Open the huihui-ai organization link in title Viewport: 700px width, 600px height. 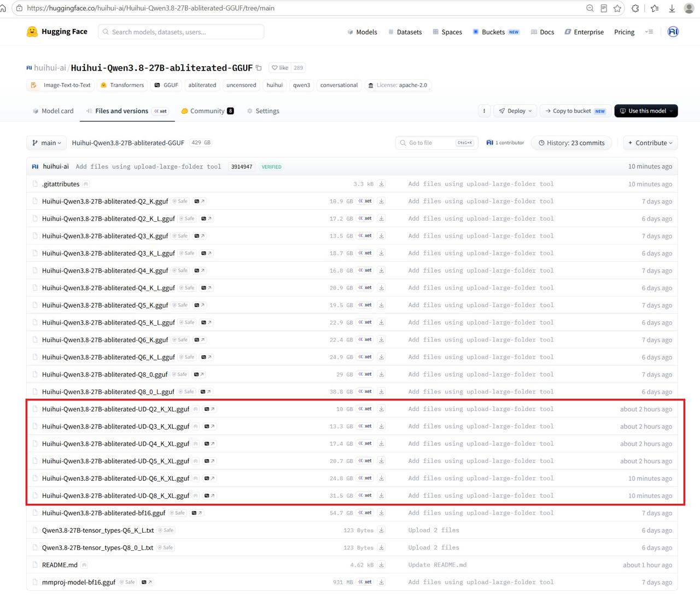click(x=50, y=68)
